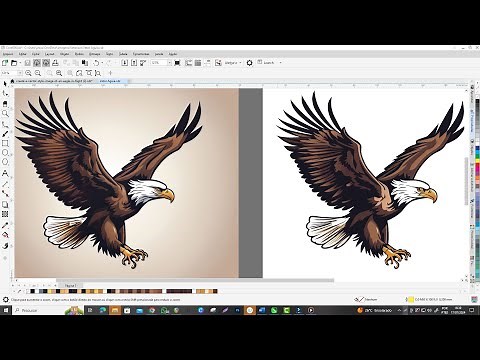Image resolution: width=480 pixels, height=360 pixels.
Task: Click the Publish to PDF icon
Action: pyautogui.click(x=143, y=63)
